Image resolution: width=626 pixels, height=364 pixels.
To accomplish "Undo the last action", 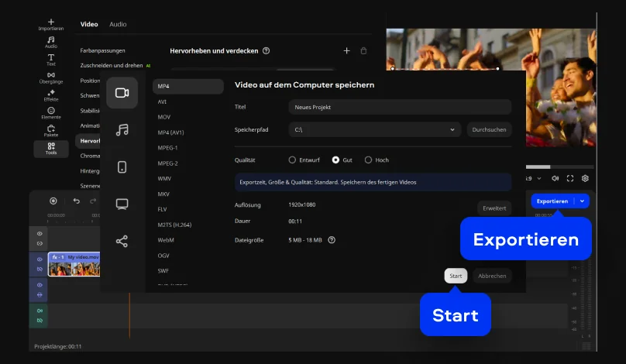I will (x=76, y=201).
